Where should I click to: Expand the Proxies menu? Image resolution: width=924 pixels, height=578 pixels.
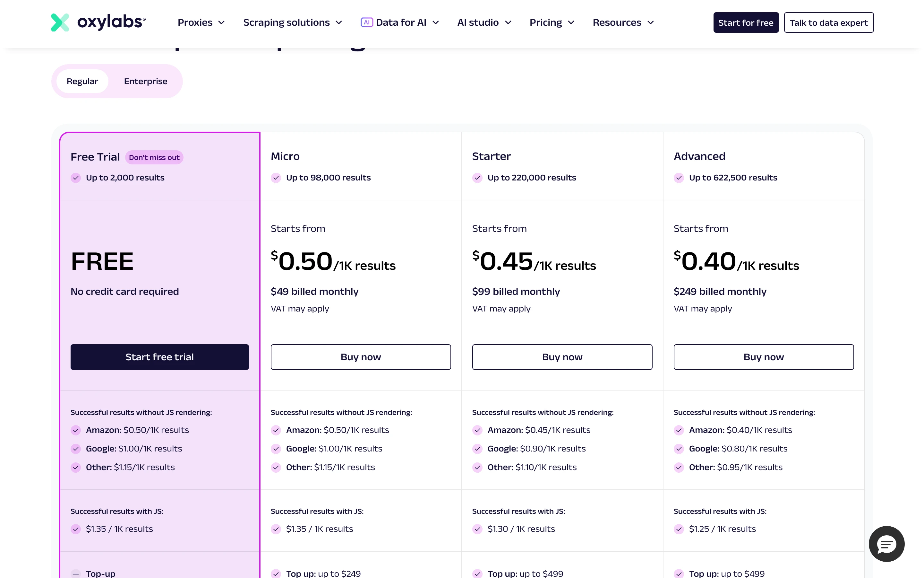click(x=201, y=22)
